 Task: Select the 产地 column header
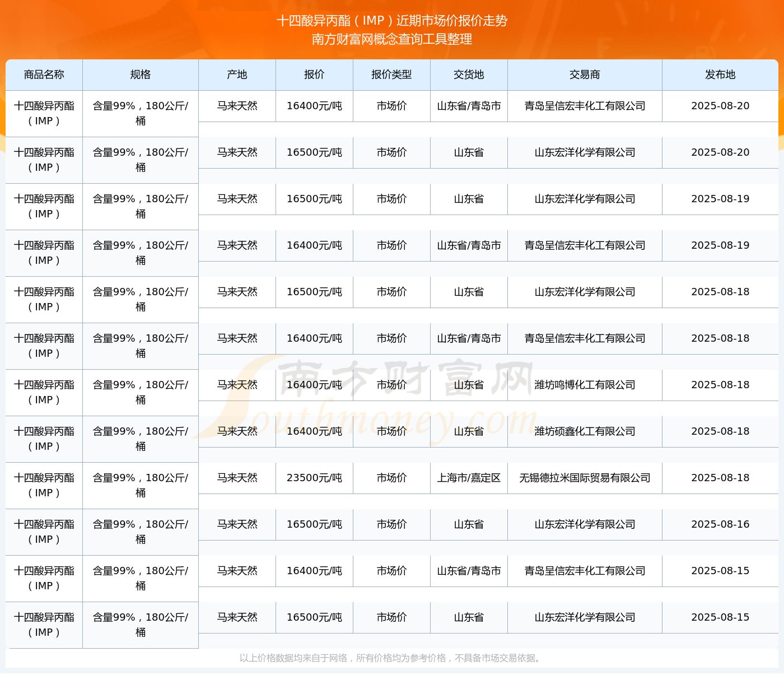click(237, 75)
